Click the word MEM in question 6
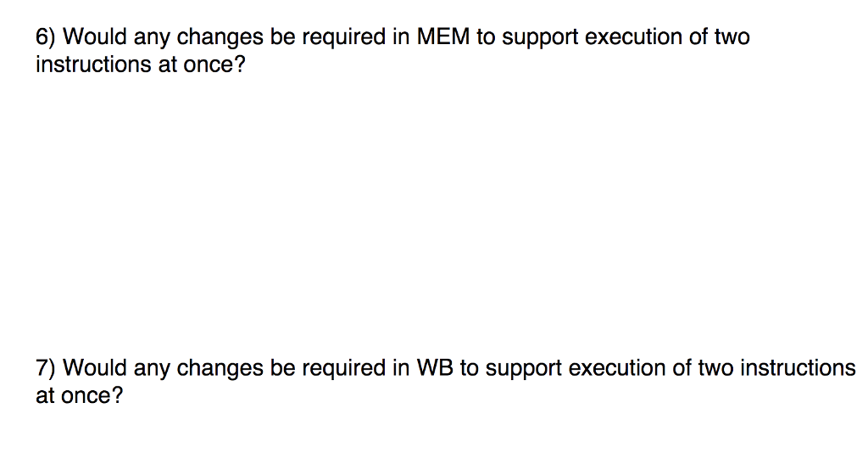The height and width of the screenshot is (453, 868). [442, 36]
